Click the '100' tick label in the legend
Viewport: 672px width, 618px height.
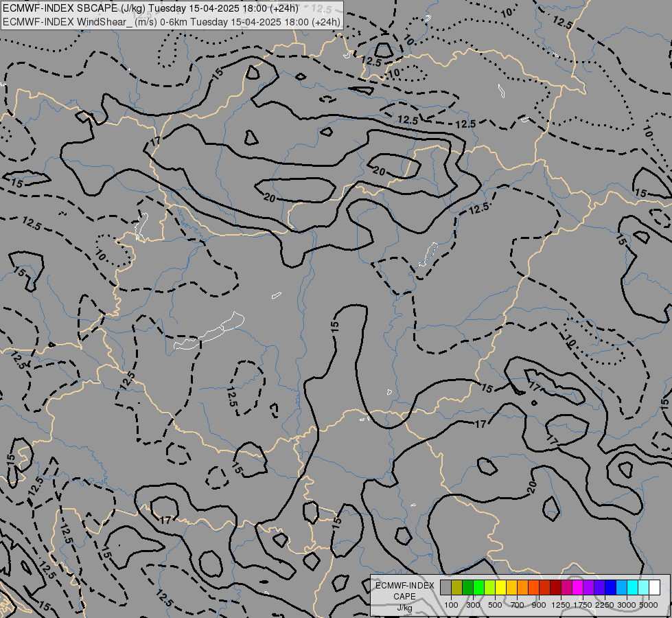[x=451, y=605]
